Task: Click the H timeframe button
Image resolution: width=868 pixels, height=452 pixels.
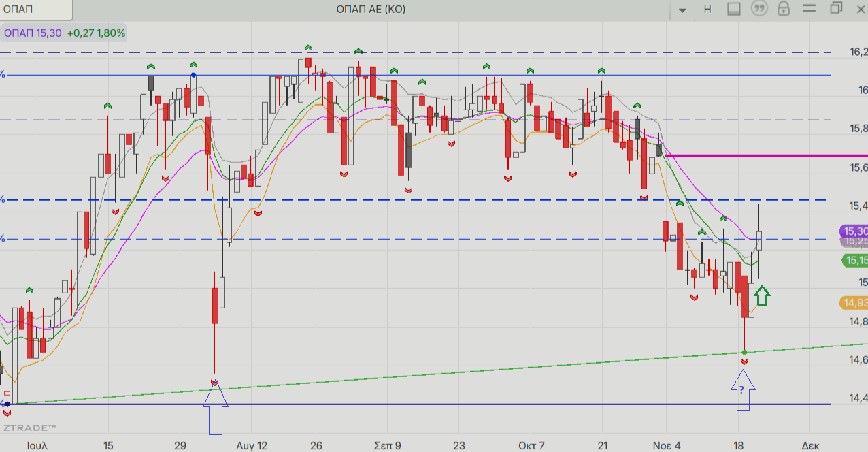Action: (x=707, y=9)
